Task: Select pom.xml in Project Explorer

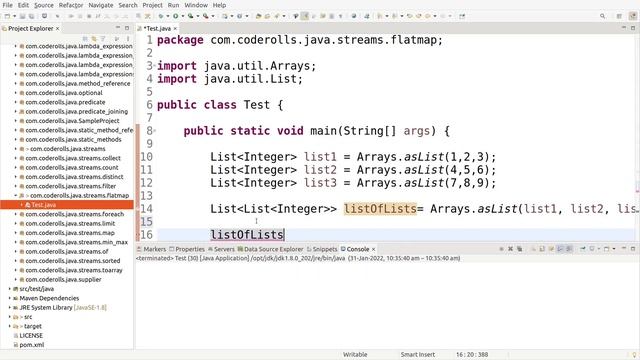Action: pyautogui.click(x=32, y=345)
